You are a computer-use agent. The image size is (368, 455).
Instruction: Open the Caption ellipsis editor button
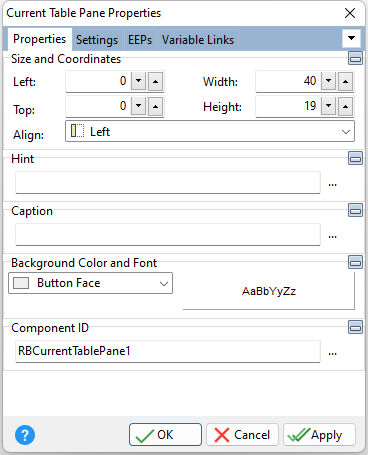(332, 236)
